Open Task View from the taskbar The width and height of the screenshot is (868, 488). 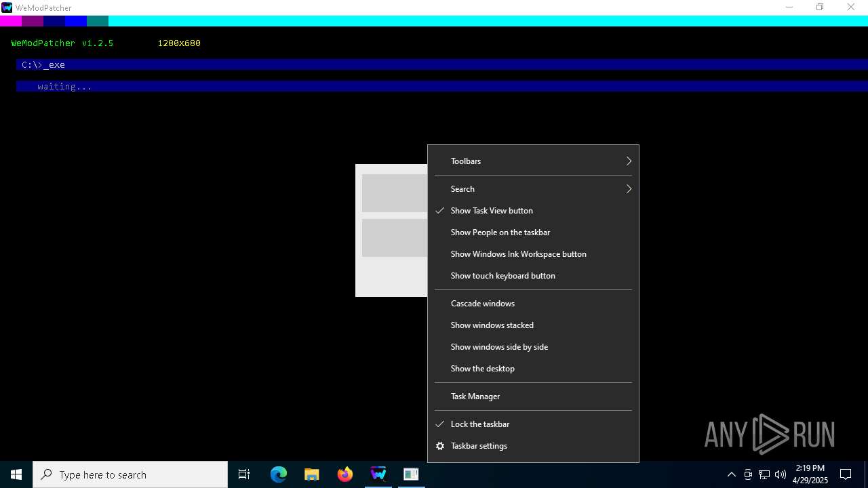(x=244, y=474)
